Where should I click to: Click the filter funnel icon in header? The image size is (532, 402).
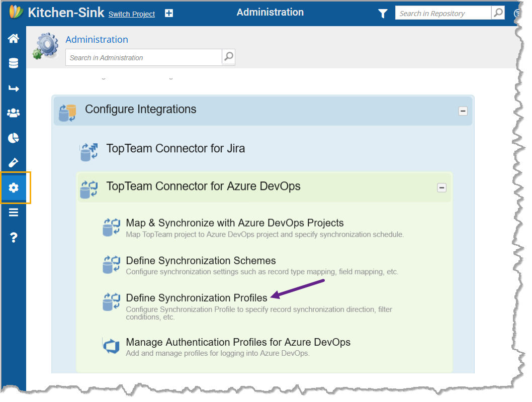383,14
